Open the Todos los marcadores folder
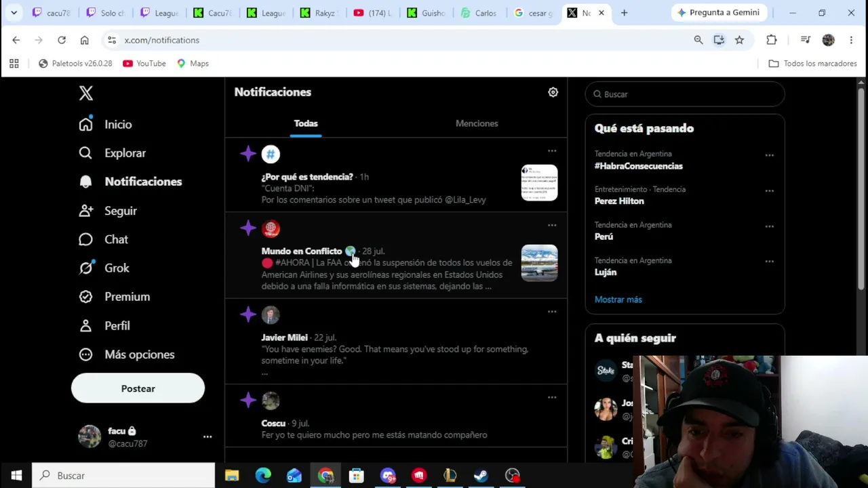The image size is (868, 488). point(812,64)
